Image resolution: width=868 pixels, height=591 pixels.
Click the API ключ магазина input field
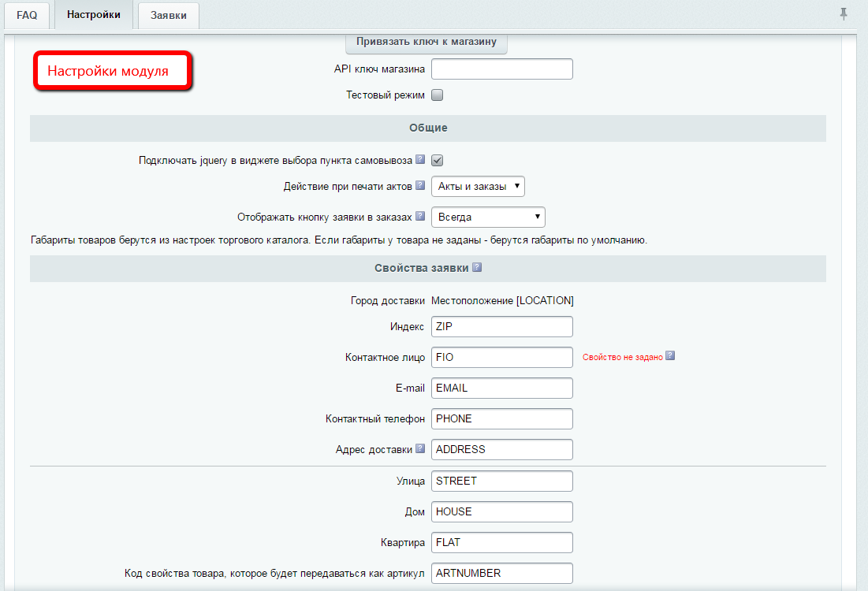click(x=501, y=69)
